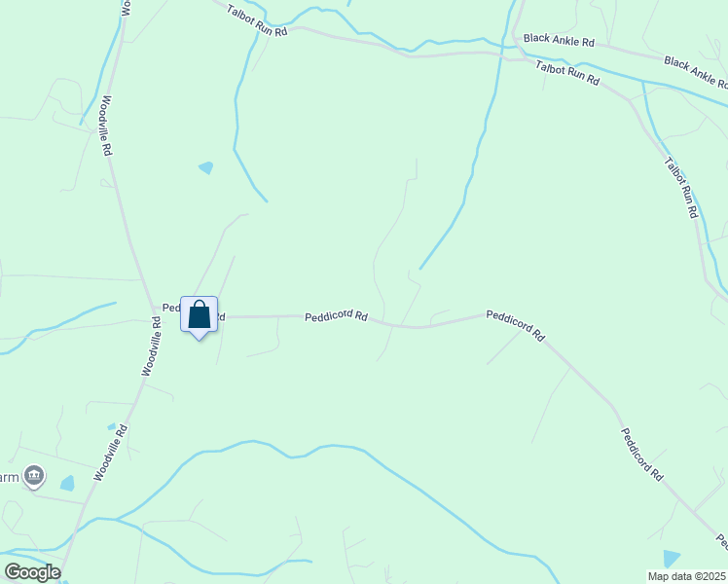
Task: Select Talbot Run Rd label directly below Black Ankle Rd
Action: (567, 73)
